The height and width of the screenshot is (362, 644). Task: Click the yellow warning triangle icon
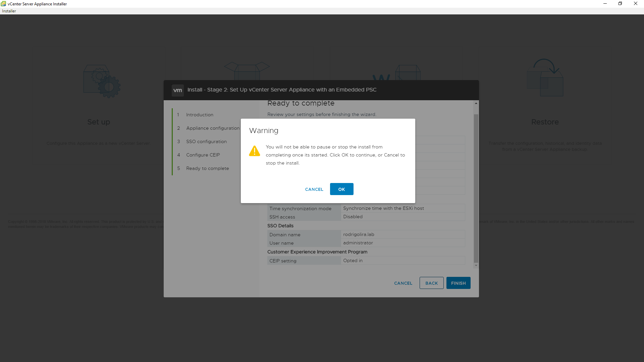pos(255,151)
